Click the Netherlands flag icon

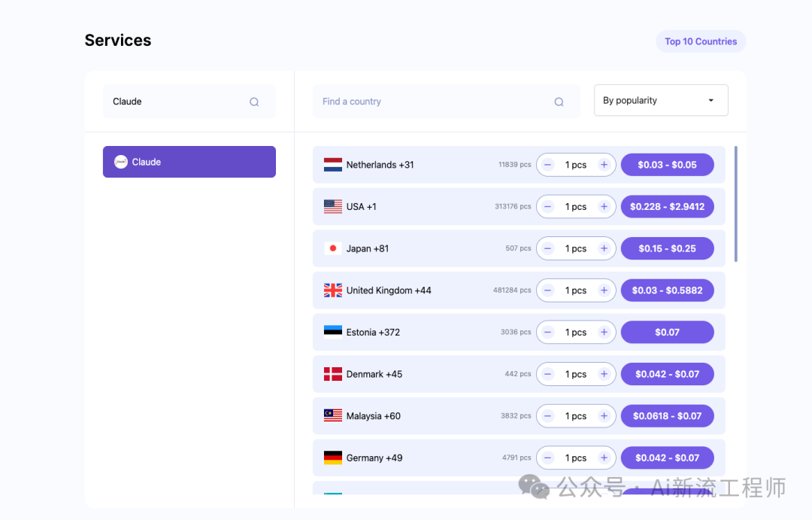333,165
